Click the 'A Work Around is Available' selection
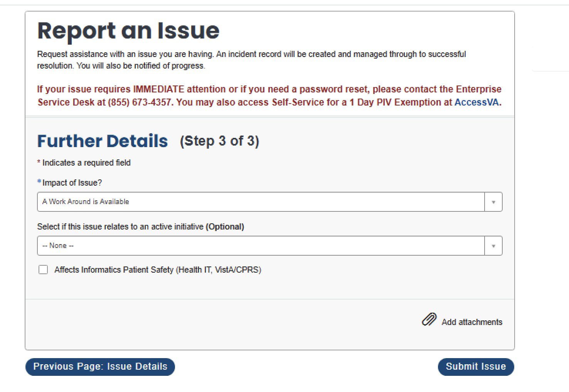The width and height of the screenshot is (569, 392). point(86,202)
